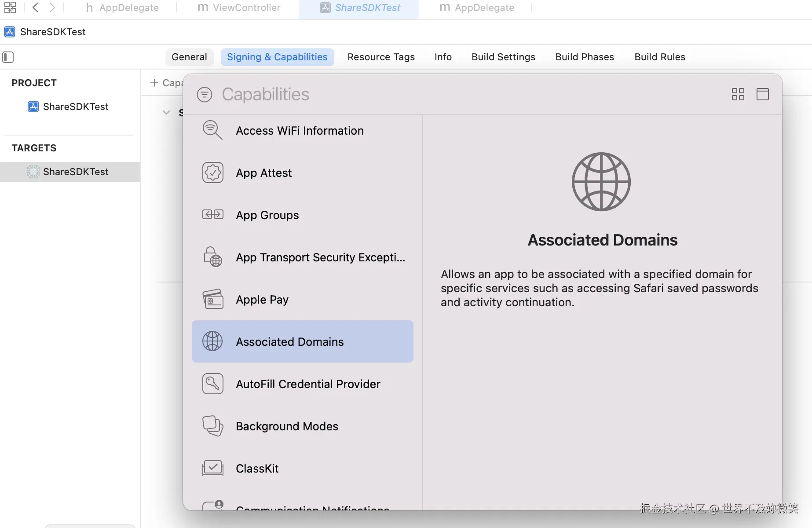This screenshot has width=812, height=528.
Task: Click the Background Modes capability icon
Action: coord(212,426)
